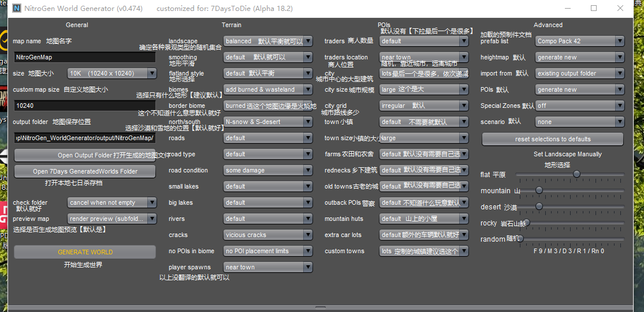The height and width of the screenshot is (312, 644).
Task: Open the mountain huts dropdown
Action: click(x=425, y=219)
